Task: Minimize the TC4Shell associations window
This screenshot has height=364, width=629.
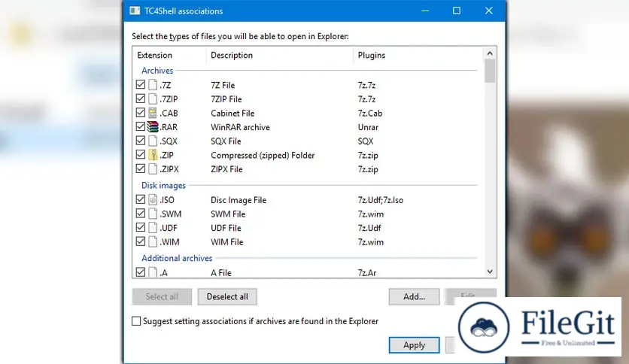Action: [x=425, y=11]
